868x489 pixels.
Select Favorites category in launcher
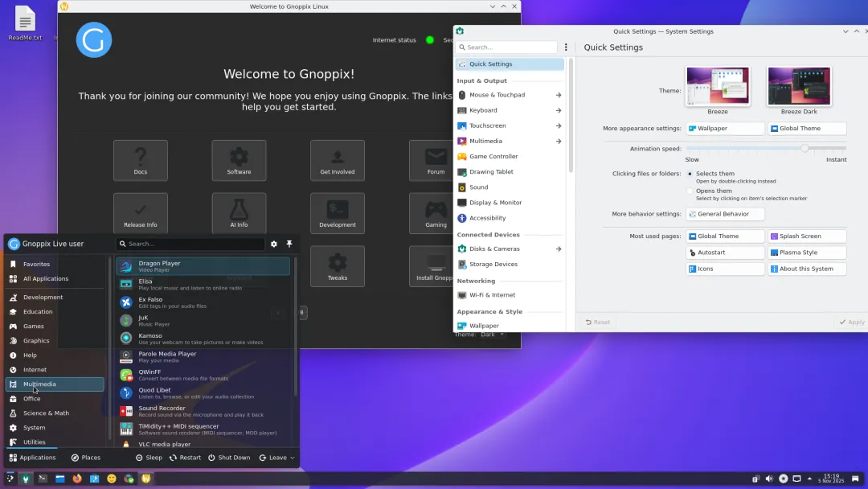point(55,264)
